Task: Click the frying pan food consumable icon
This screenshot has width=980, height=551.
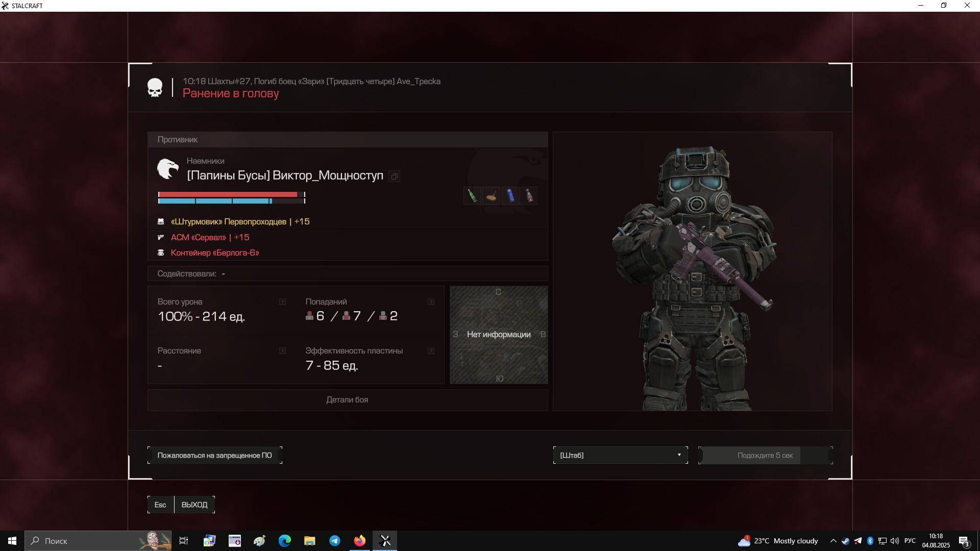Action: point(491,196)
